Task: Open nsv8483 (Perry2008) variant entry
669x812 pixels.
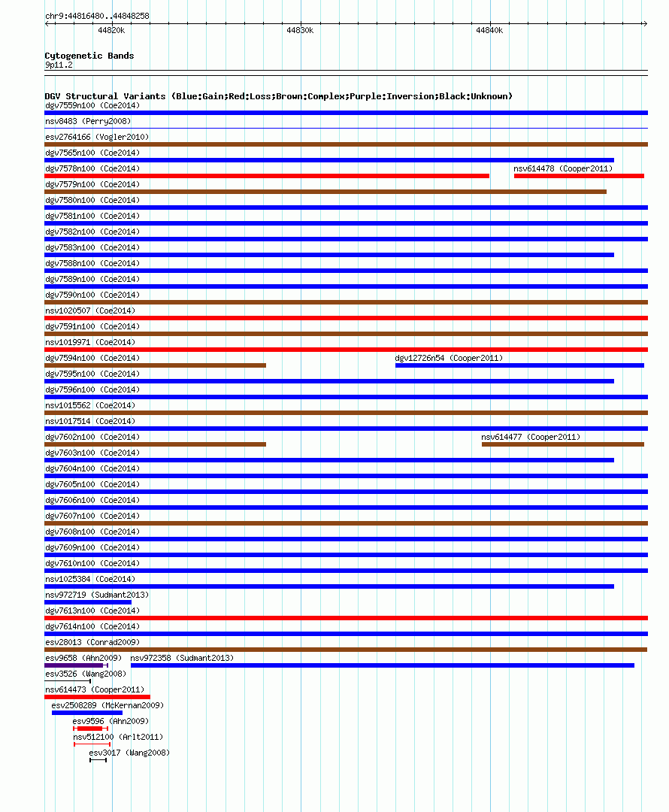Action: click(x=88, y=121)
